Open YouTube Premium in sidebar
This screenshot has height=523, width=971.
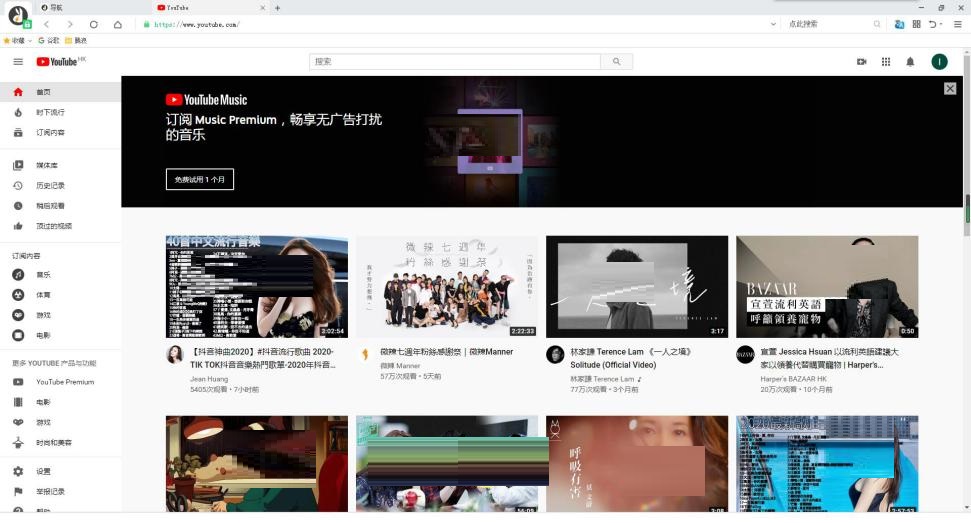click(60, 382)
